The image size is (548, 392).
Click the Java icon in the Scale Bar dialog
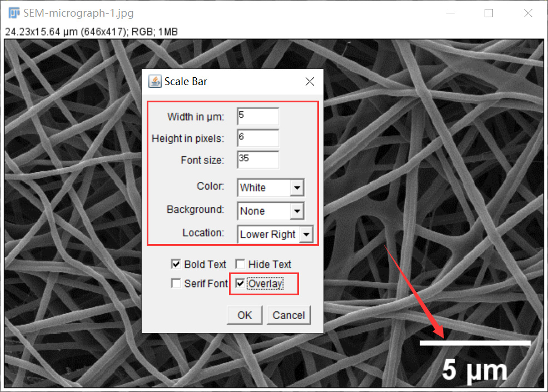point(155,82)
